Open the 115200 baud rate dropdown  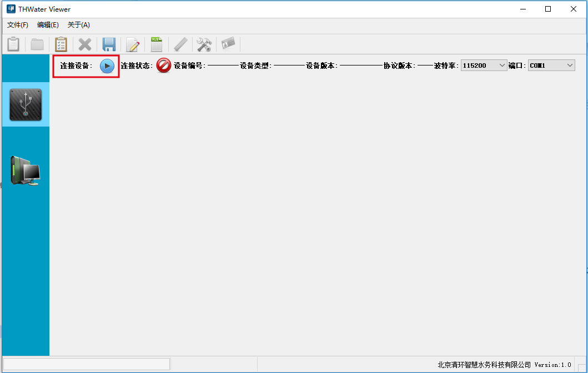point(484,65)
